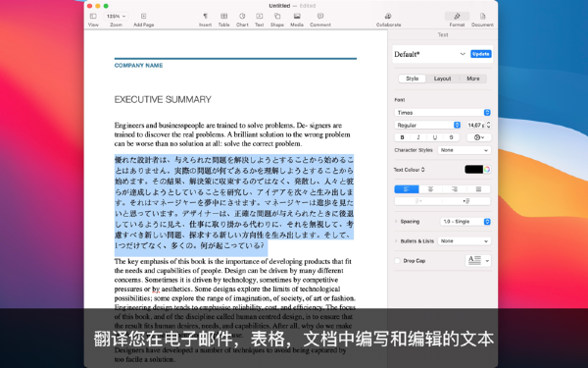This screenshot has height=368, width=588.
Task: Click the Table toolbar icon
Action: pos(223,16)
